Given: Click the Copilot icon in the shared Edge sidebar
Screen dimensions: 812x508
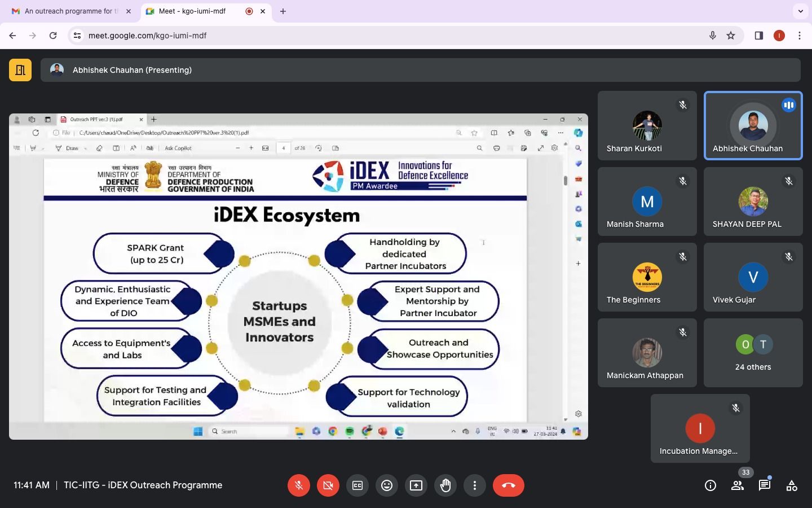Looking at the screenshot, I should 578,133.
